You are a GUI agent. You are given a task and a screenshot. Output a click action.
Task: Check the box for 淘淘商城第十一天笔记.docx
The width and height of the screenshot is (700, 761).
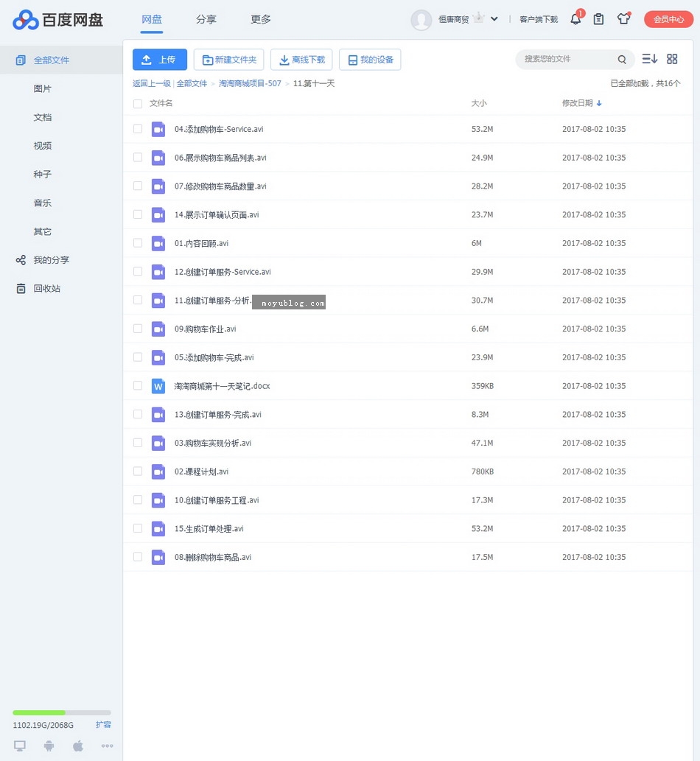[x=138, y=386]
